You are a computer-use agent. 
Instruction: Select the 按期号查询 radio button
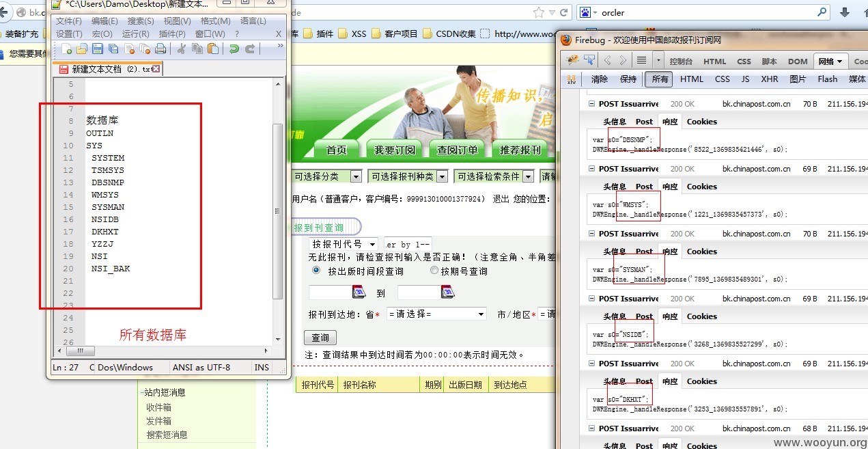[x=434, y=271]
